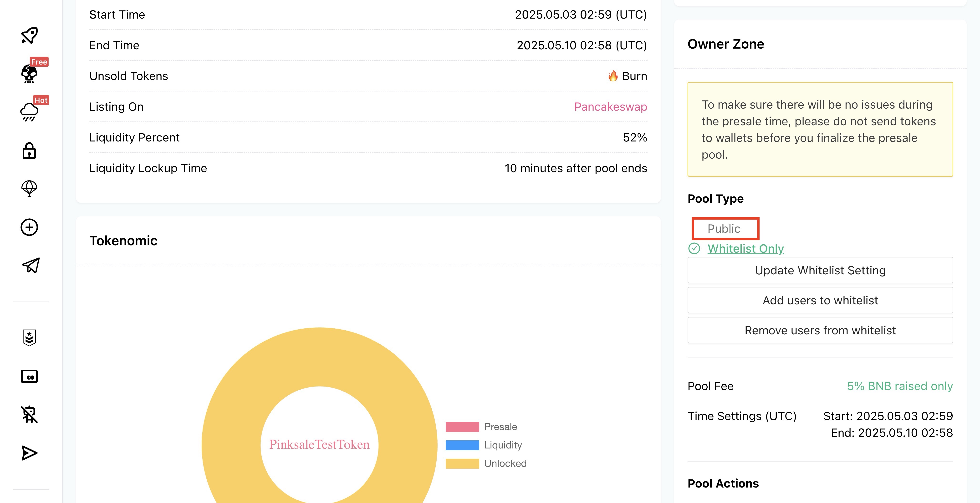Click the End: 2025.05.10 02:58 time setting
The image size is (980, 503).
point(892,433)
